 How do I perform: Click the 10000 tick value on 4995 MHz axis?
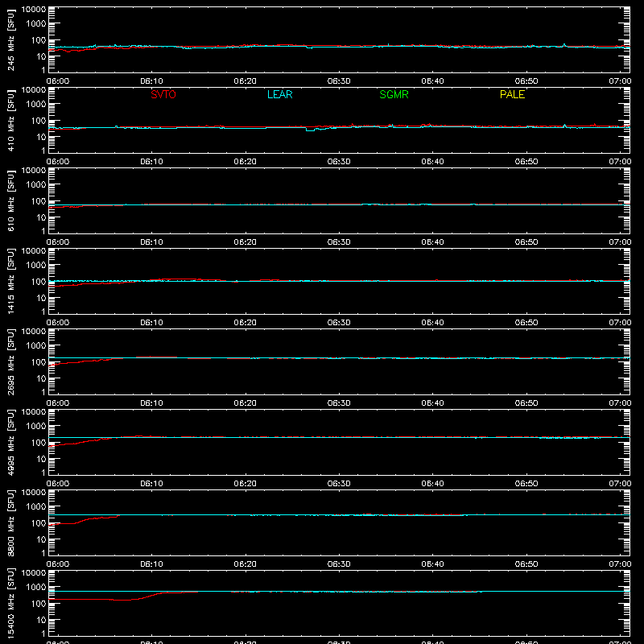[x=34, y=412]
